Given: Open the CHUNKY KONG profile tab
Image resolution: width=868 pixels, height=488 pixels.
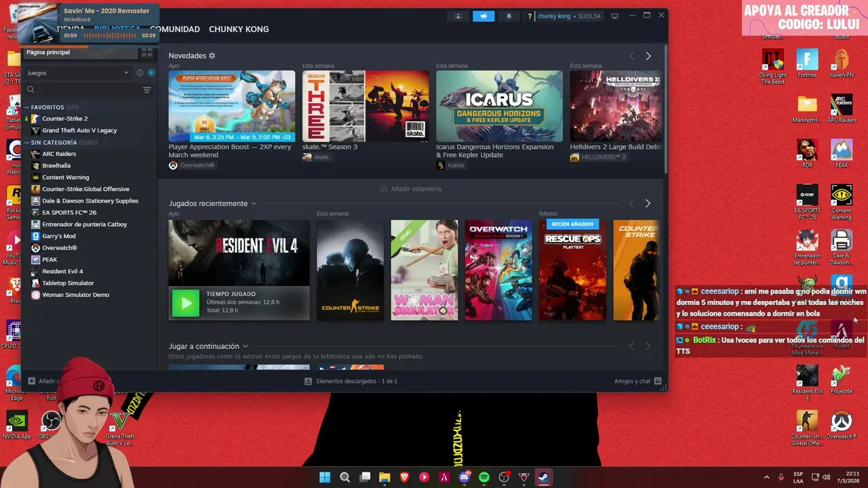Looking at the screenshot, I should click(239, 29).
